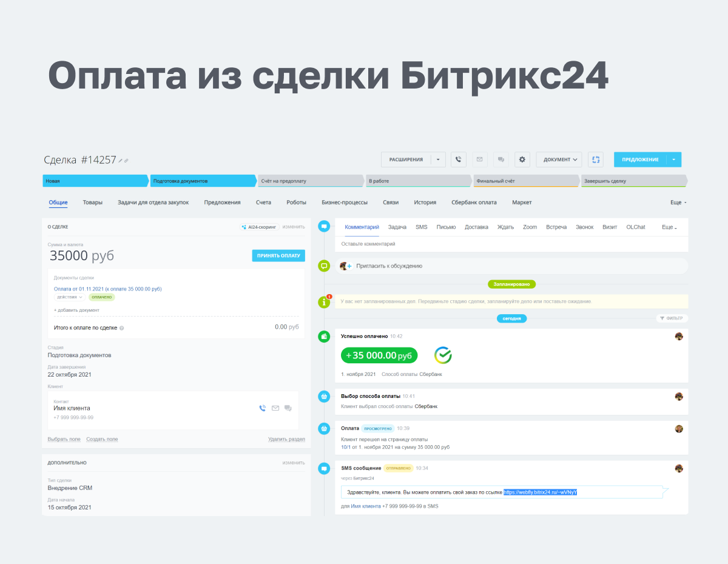This screenshot has width=728, height=564.
Task: Click the user avatar on Выбор способа оплаты entry
Action: [679, 396]
